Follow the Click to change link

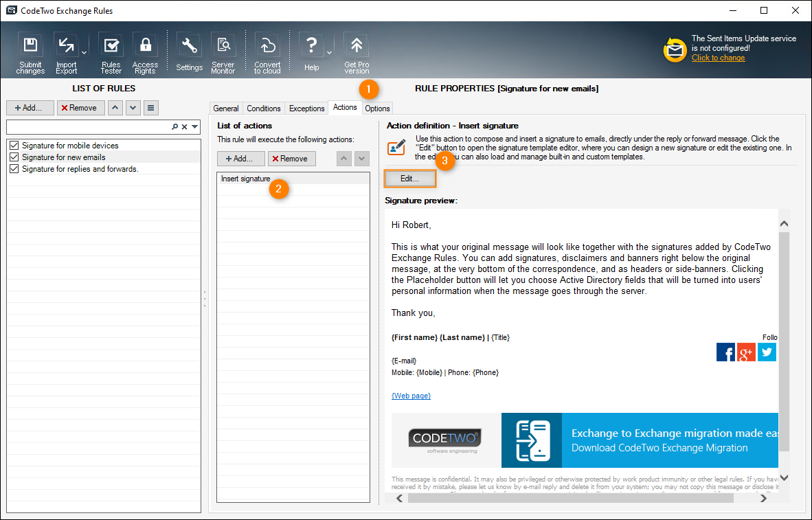click(719, 58)
